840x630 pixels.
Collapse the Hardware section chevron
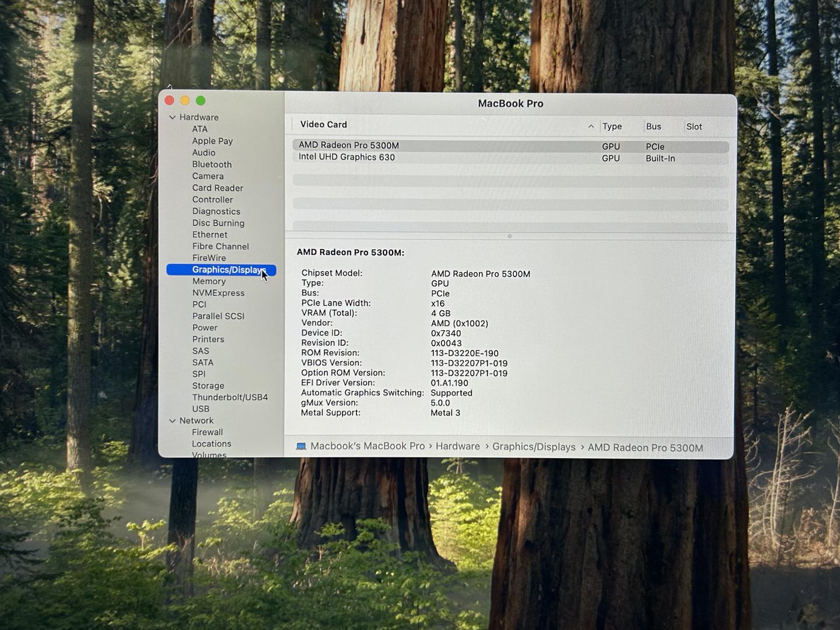pos(172,117)
